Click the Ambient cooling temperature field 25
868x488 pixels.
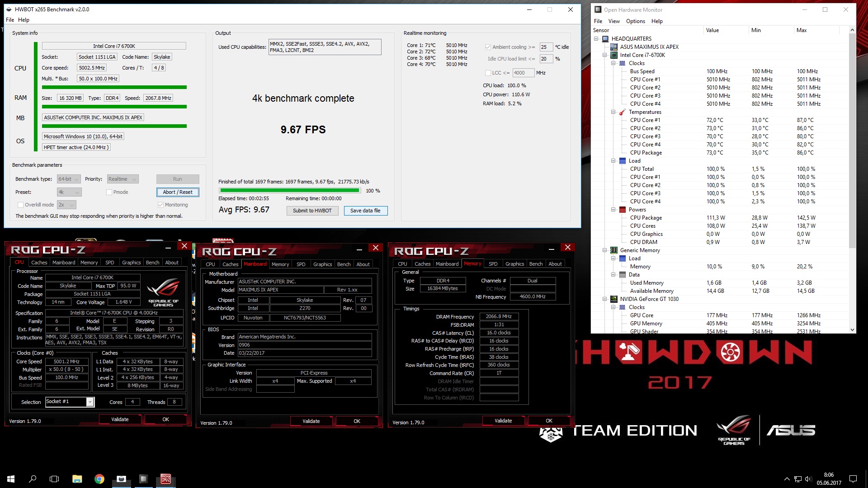pyautogui.click(x=546, y=47)
